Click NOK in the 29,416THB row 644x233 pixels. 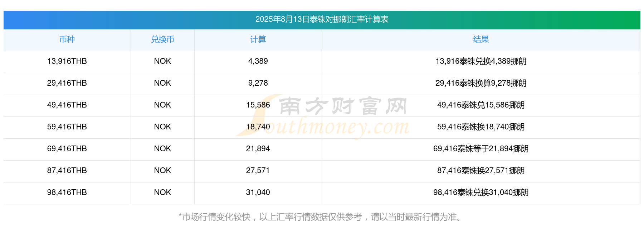point(162,83)
